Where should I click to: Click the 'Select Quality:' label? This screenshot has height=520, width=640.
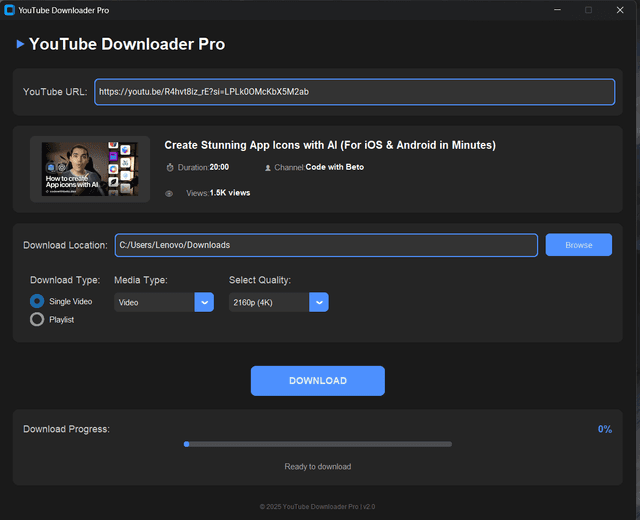[x=260, y=280]
